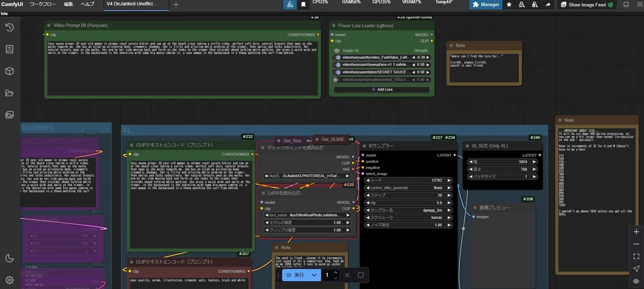Open the ワークフロー menu

(43, 4)
